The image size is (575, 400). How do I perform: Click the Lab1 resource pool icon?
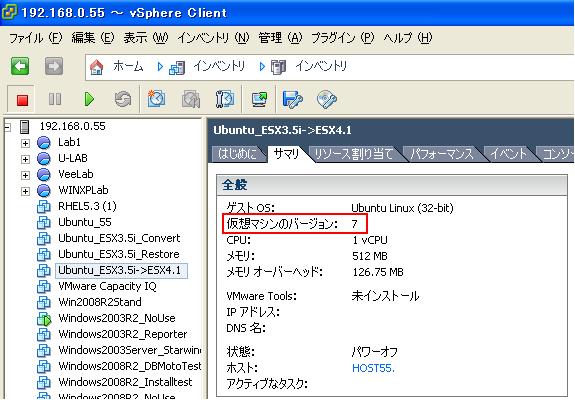coord(44,143)
